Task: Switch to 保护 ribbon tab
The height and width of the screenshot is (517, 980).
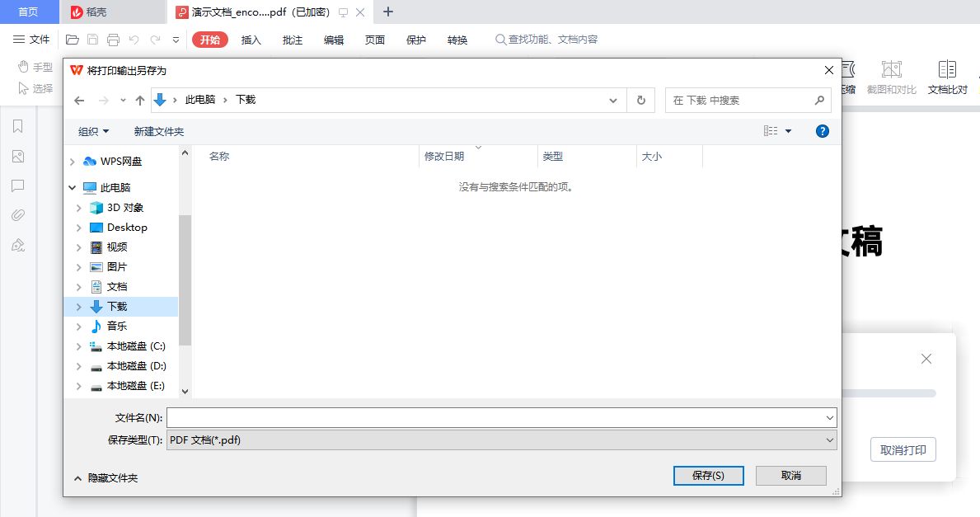Action: pos(415,40)
